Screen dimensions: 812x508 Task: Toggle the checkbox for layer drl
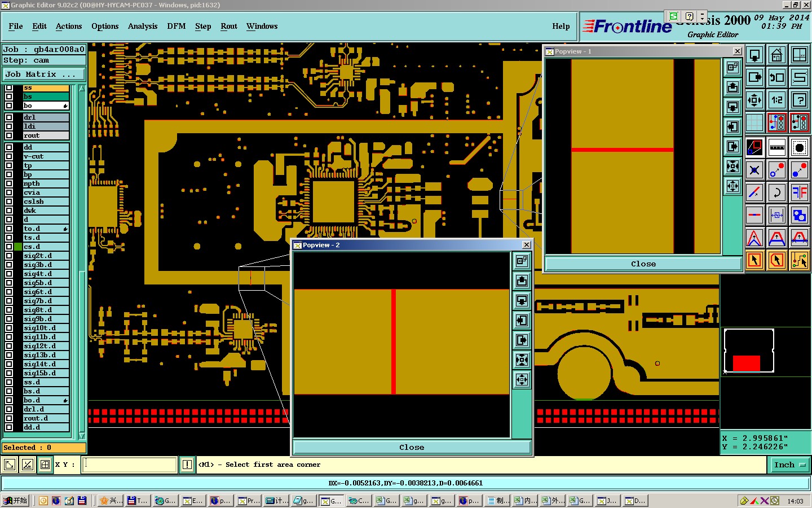pos(9,117)
